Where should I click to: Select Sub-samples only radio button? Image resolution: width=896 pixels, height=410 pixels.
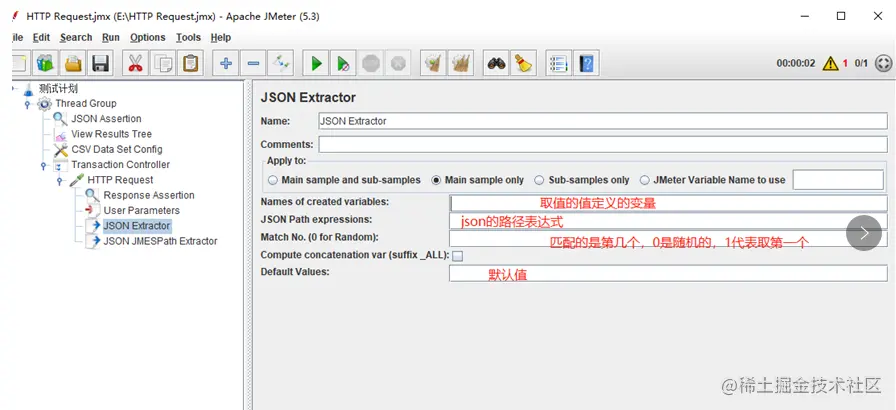point(582,180)
